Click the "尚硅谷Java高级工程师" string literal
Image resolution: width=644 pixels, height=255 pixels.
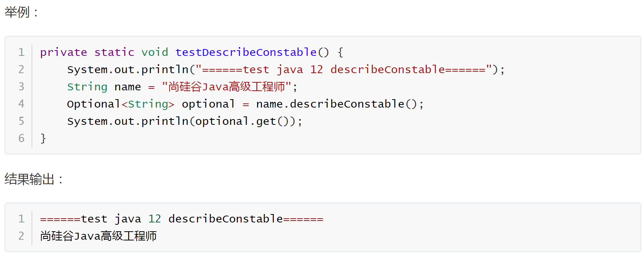tap(227, 87)
